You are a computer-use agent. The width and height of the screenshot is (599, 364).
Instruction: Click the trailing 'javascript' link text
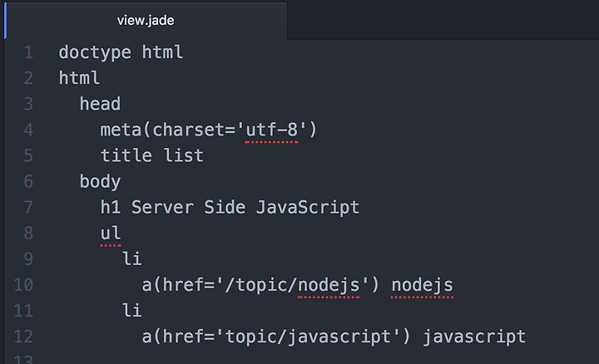474,337
